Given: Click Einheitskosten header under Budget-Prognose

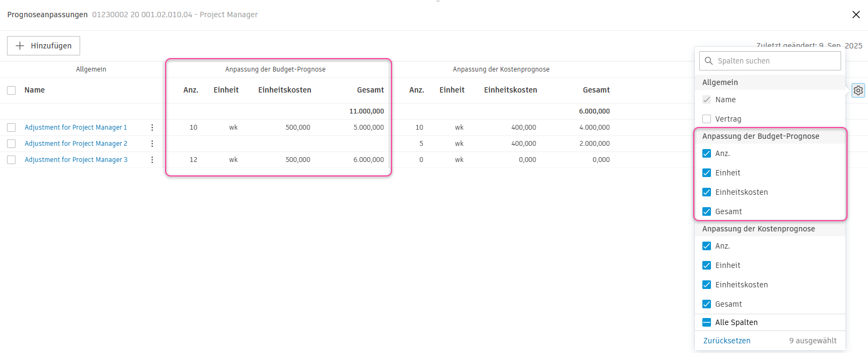Looking at the screenshot, I should (284, 90).
